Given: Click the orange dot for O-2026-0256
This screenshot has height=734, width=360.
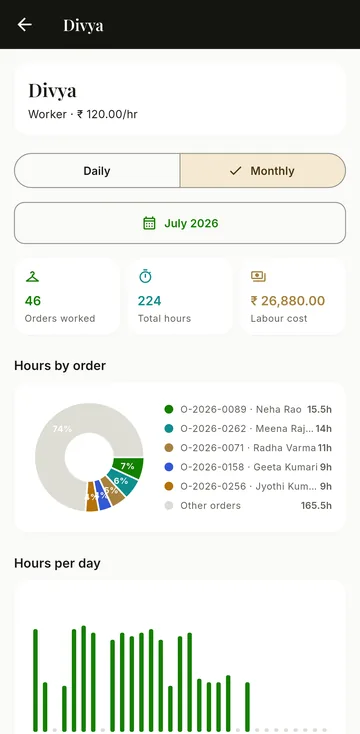Looking at the screenshot, I should [x=169, y=486].
